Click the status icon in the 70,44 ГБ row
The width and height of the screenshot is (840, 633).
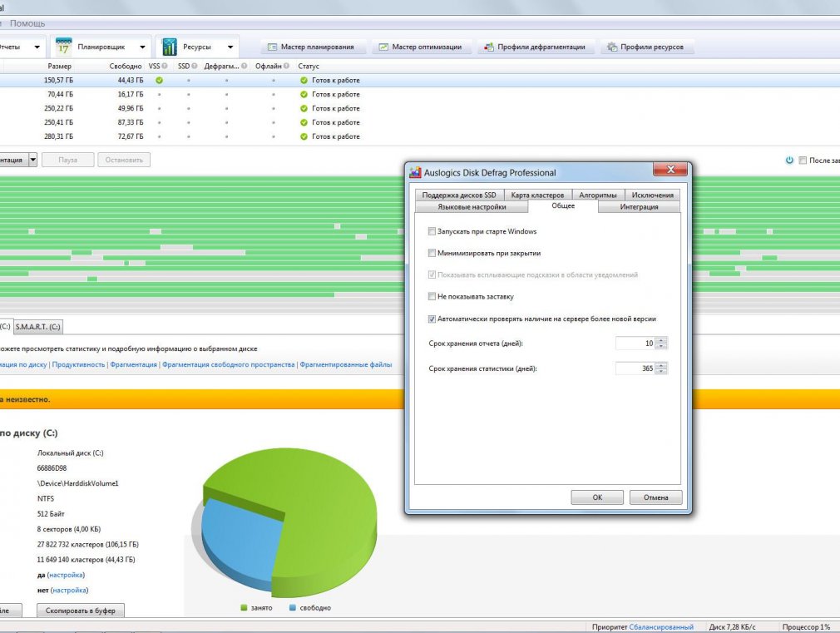[x=304, y=94]
